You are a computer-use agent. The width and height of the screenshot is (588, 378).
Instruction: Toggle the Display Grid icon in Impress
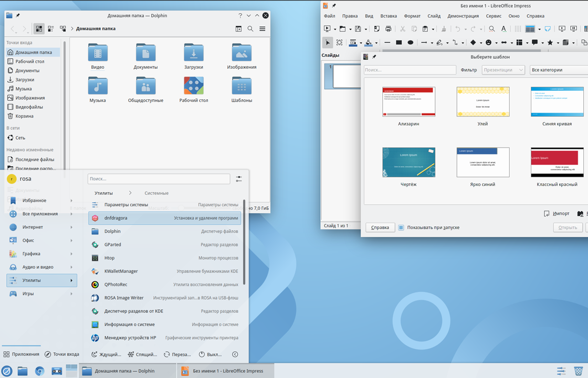[x=518, y=29]
